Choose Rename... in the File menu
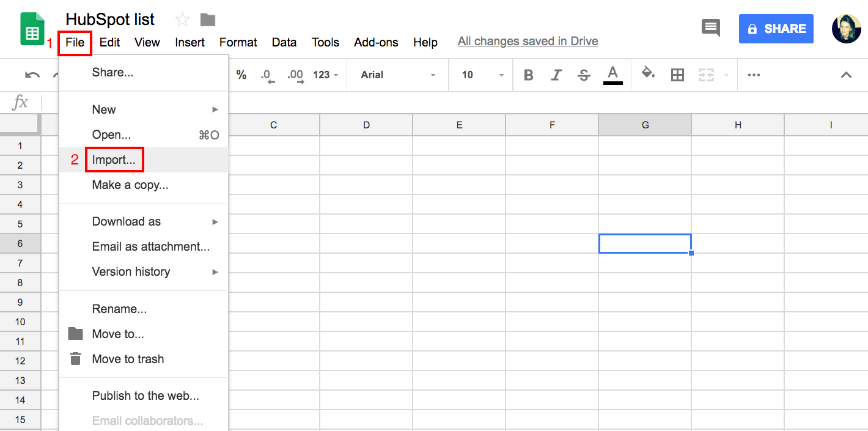The height and width of the screenshot is (431, 868). tap(144, 309)
